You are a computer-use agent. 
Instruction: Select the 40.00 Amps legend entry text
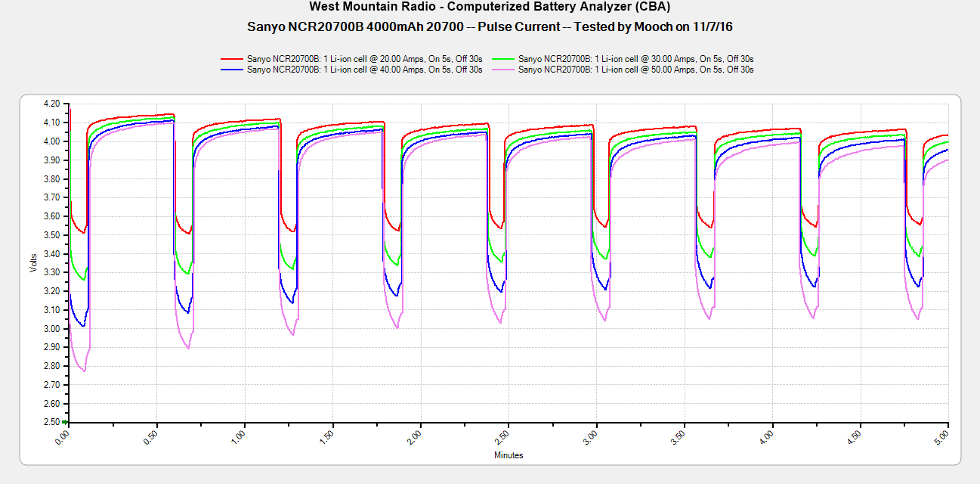[x=365, y=69]
